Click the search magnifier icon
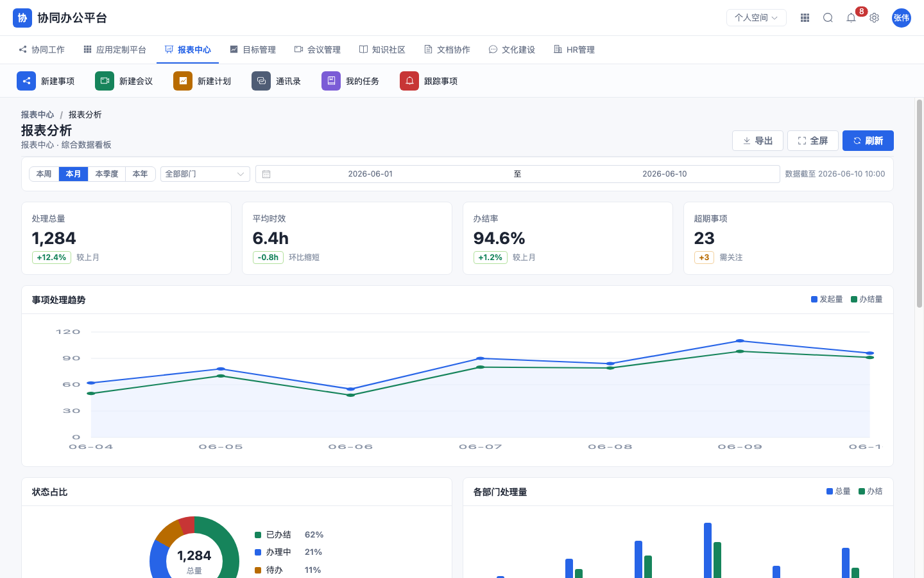 828,18
